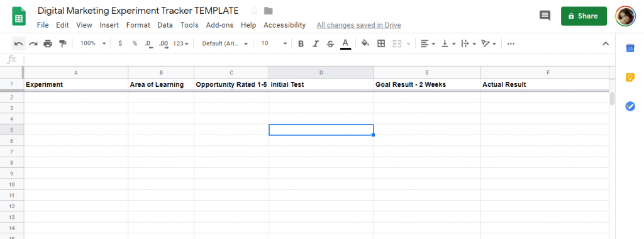Format as currency with dollar icon
Viewport: 644px width, 239px height.
[120, 43]
